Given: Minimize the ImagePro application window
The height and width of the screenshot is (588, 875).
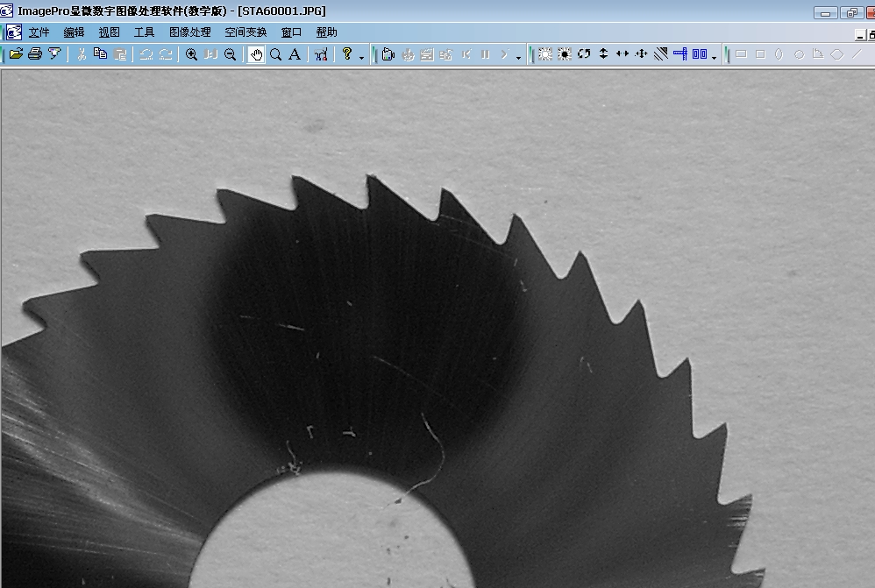Looking at the screenshot, I should click(825, 12).
